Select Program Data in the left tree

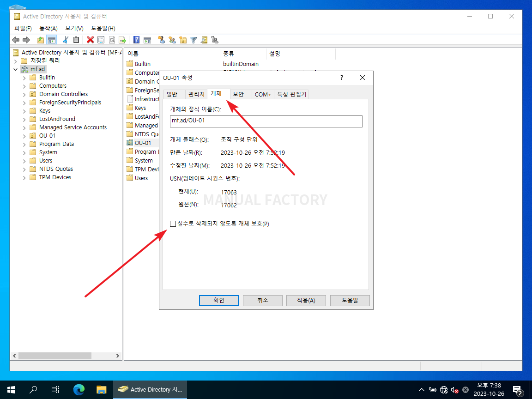(x=56, y=144)
